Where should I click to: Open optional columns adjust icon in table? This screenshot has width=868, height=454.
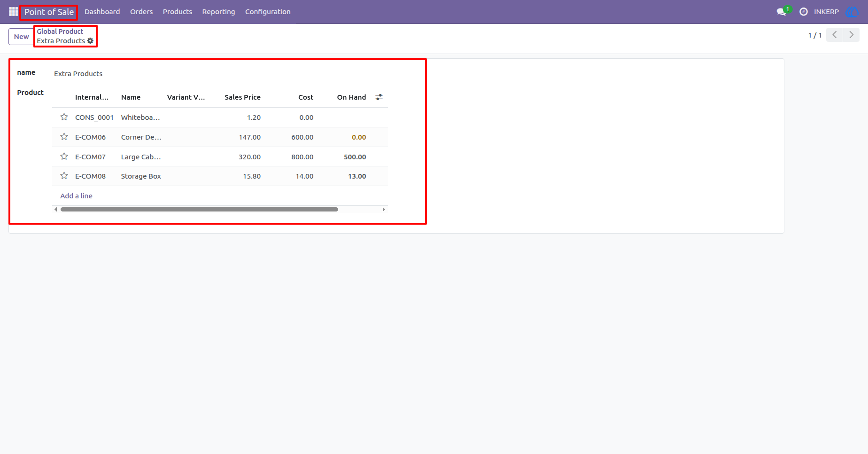(379, 97)
